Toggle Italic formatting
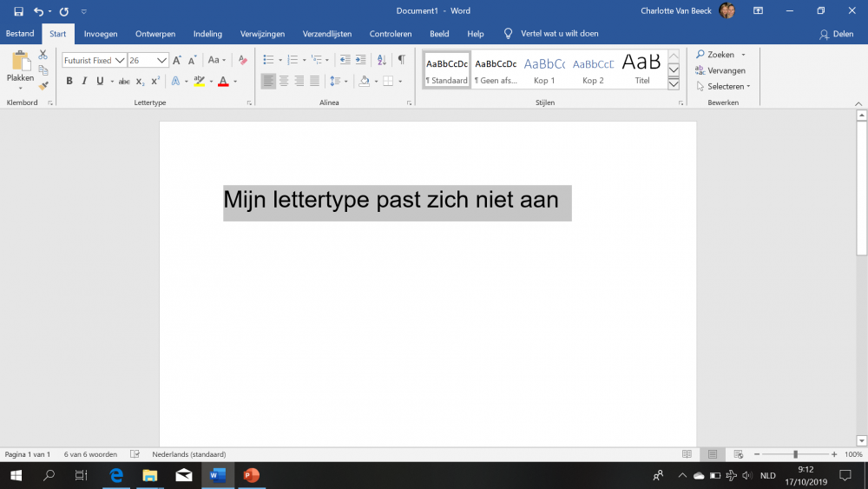Viewport: 868px width, 489px height. (x=84, y=81)
